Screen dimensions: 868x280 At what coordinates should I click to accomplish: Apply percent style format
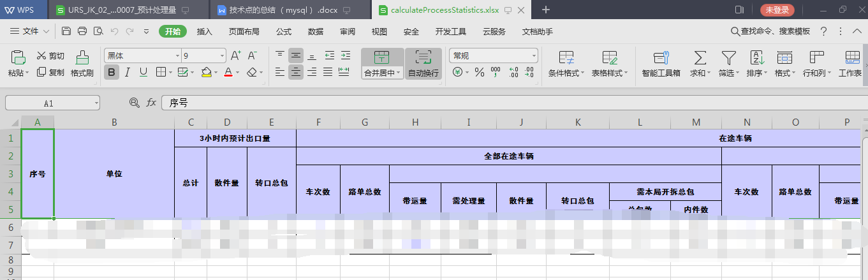[480, 72]
